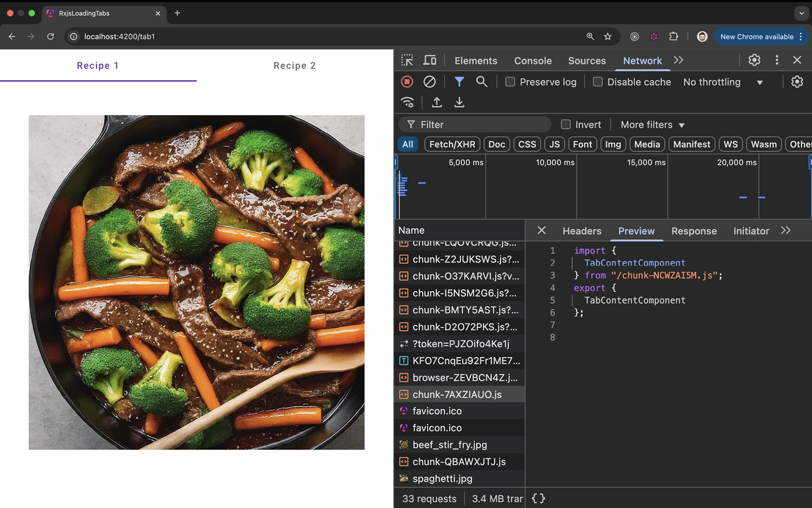Pretty print the preview with braces icon
This screenshot has height=508, width=812.
pos(538,499)
